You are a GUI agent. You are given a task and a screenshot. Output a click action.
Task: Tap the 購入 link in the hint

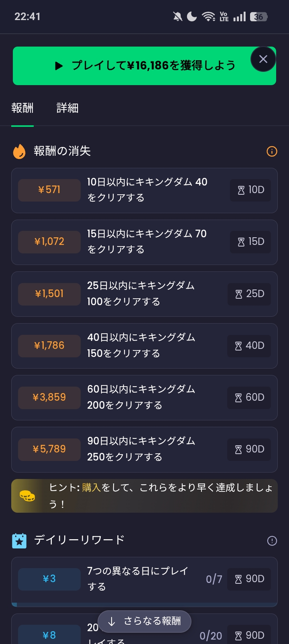pyautogui.click(x=92, y=488)
